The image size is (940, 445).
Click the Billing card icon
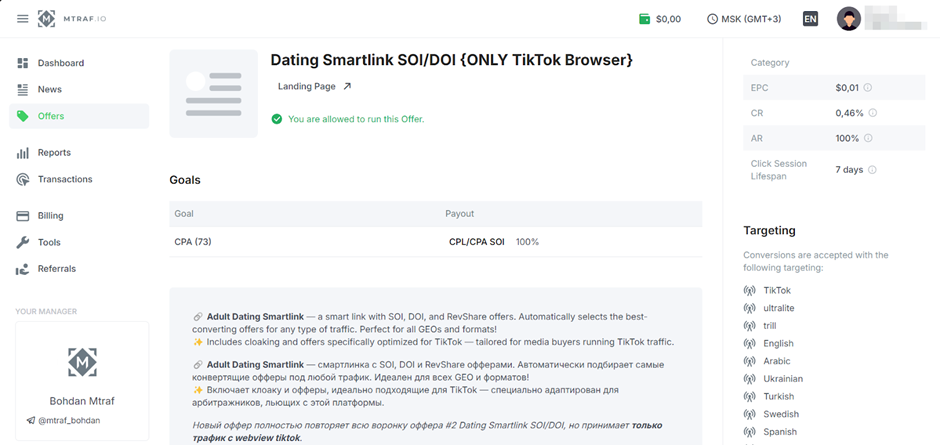click(x=23, y=215)
